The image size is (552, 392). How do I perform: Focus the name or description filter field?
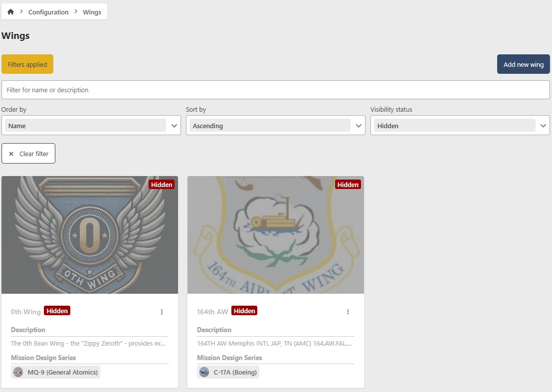[275, 90]
